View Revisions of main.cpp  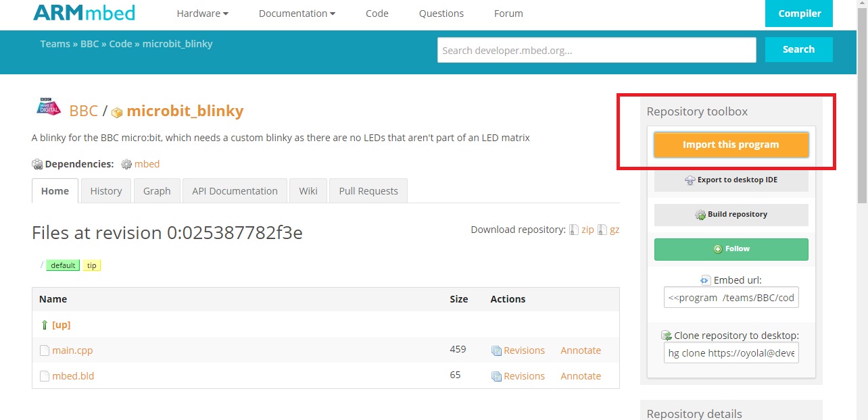pyautogui.click(x=524, y=350)
